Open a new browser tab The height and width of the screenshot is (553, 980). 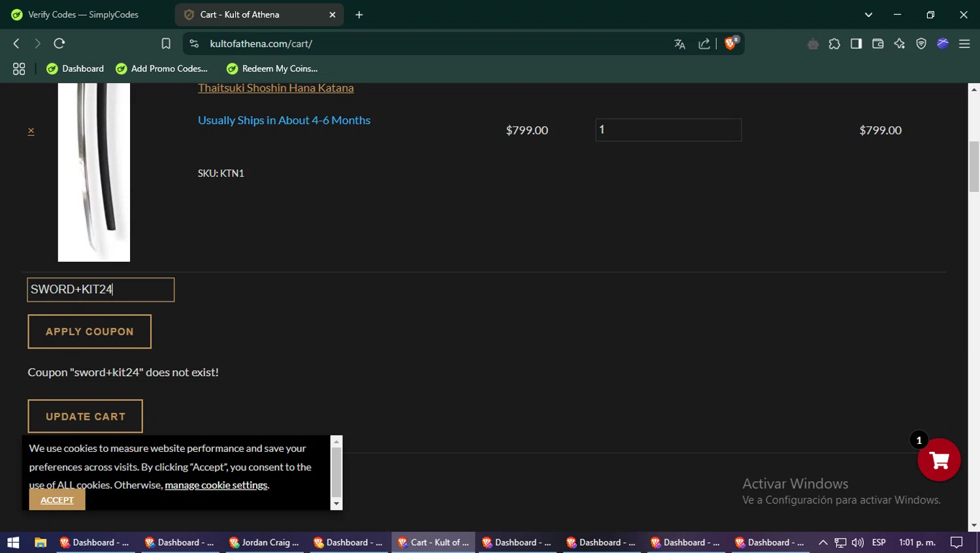(359, 14)
